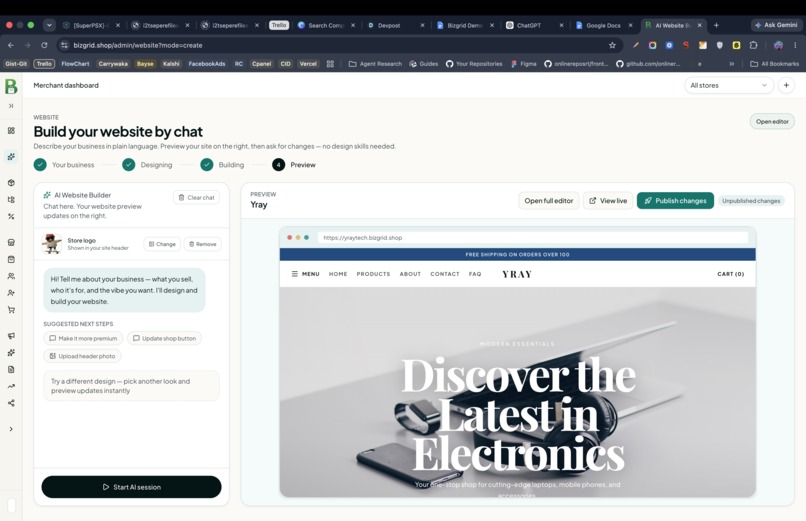
Task: Click the preview URL field yraytech.bizgrid.shop
Action: (533, 237)
